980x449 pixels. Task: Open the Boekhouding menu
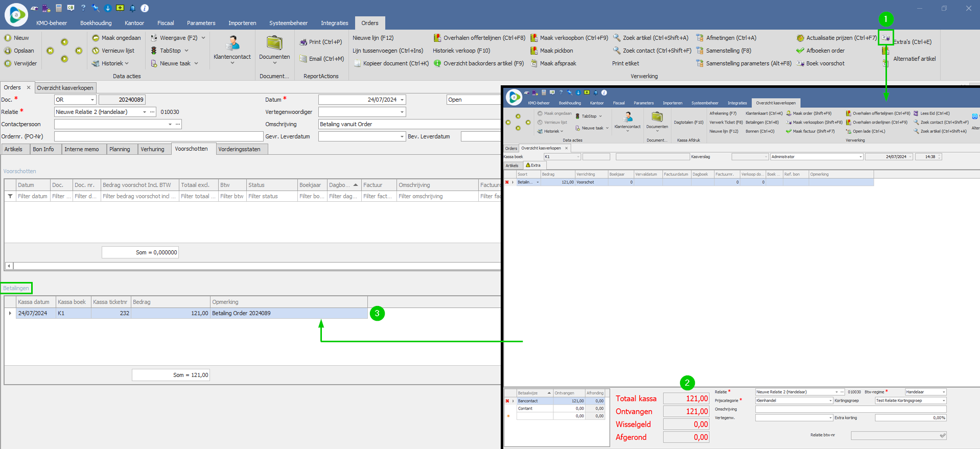click(96, 23)
